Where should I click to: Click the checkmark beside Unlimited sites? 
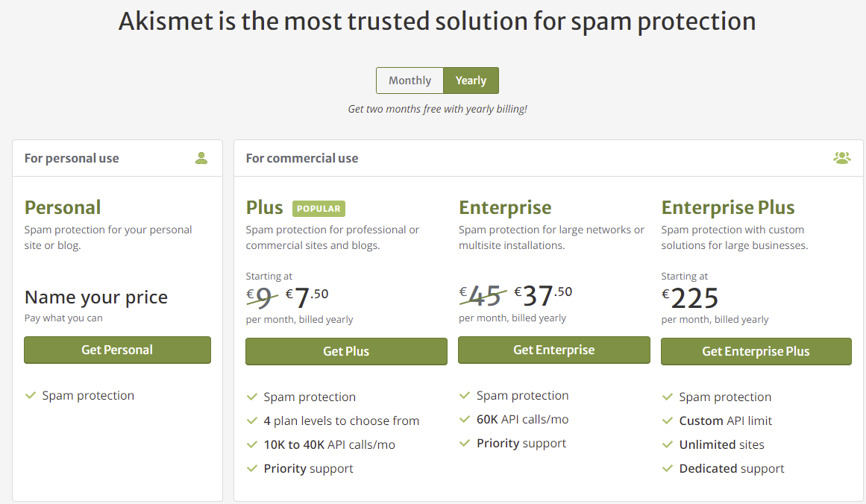click(667, 444)
